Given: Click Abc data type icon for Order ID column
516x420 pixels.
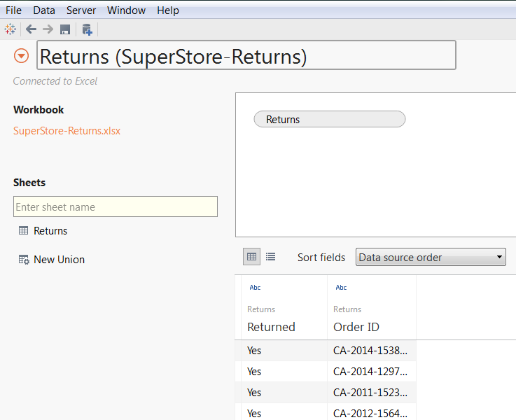Looking at the screenshot, I should (341, 288).
